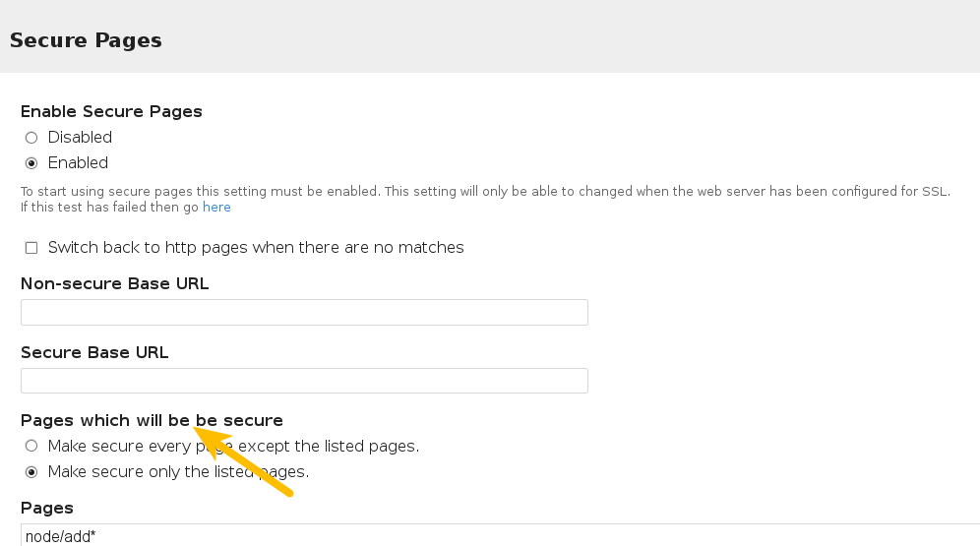The height and width of the screenshot is (546, 980).
Task: Choose the make secure every page except listed radio
Action: click(31, 447)
